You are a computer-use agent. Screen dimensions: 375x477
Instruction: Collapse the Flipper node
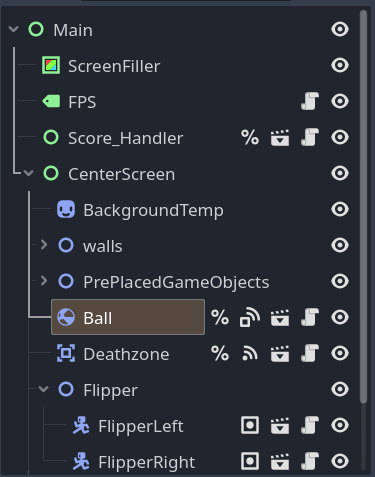(43, 389)
